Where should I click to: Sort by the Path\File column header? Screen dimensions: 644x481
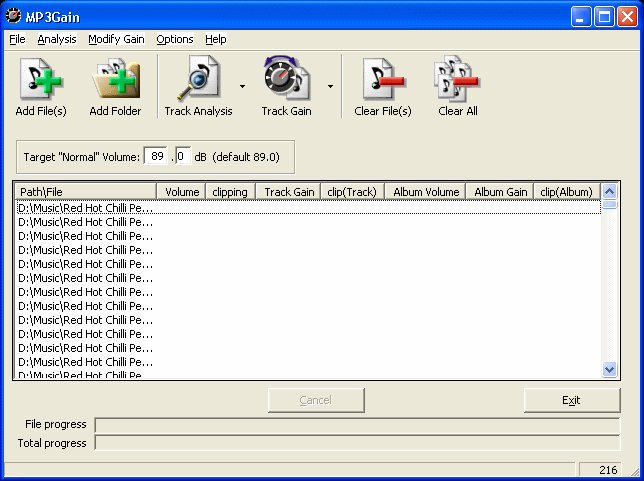click(85, 192)
